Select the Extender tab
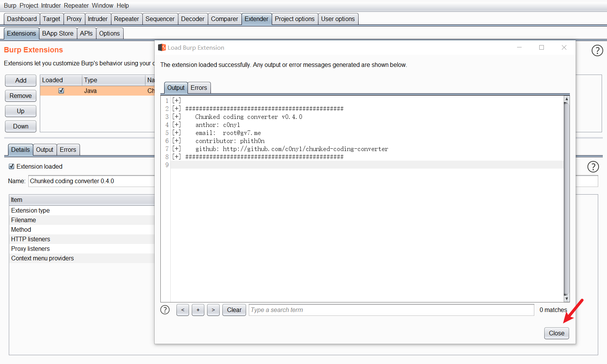607x364 pixels. point(256,19)
